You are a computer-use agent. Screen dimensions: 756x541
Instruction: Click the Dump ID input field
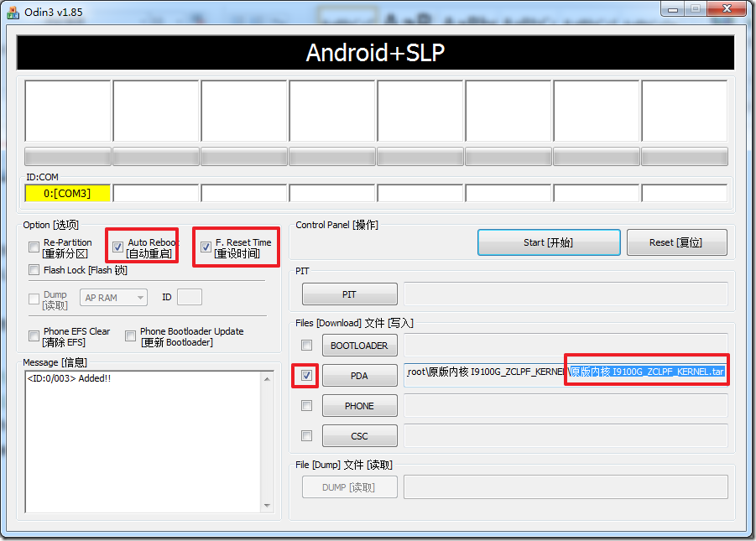tap(190, 297)
